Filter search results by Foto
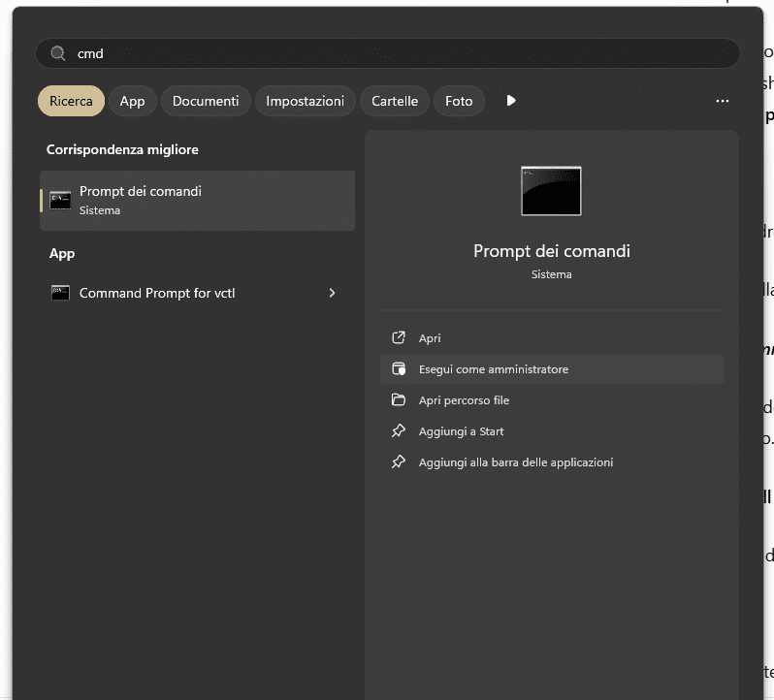 pos(459,101)
